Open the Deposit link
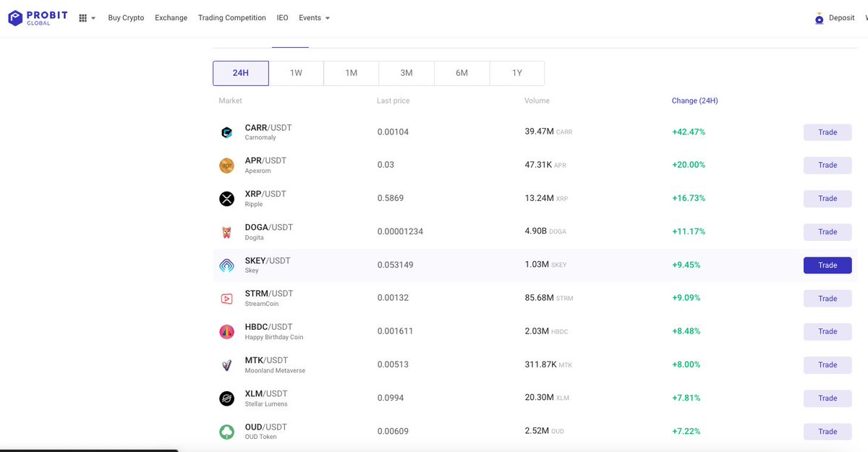868x452 pixels. [841, 18]
